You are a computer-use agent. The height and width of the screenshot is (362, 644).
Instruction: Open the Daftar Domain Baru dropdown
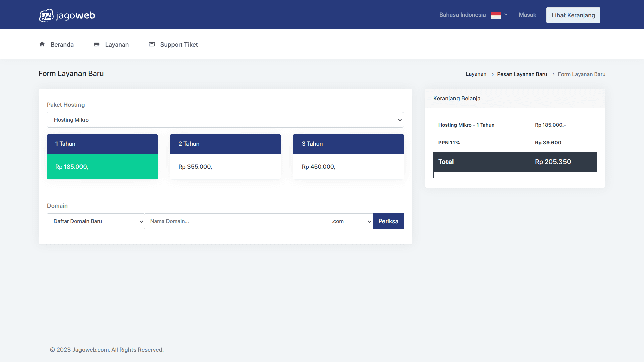coord(96,221)
